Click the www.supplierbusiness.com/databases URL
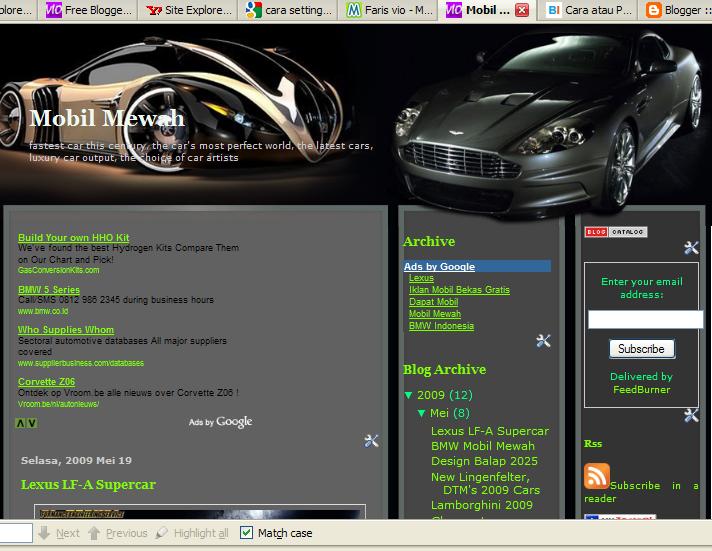The height and width of the screenshot is (551, 712). point(81,363)
